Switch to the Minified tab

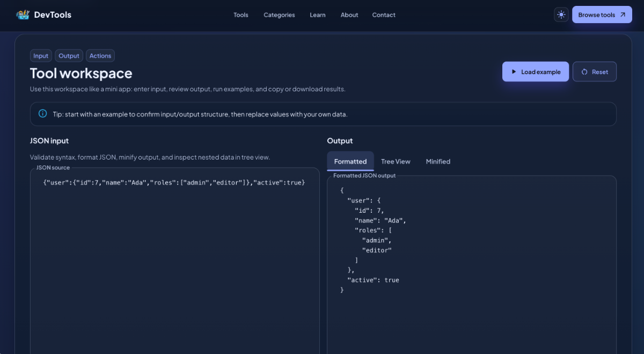tap(438, 161)
